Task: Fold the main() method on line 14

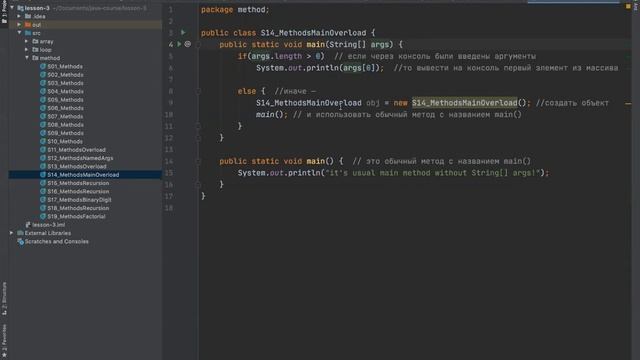Action: 198,161
